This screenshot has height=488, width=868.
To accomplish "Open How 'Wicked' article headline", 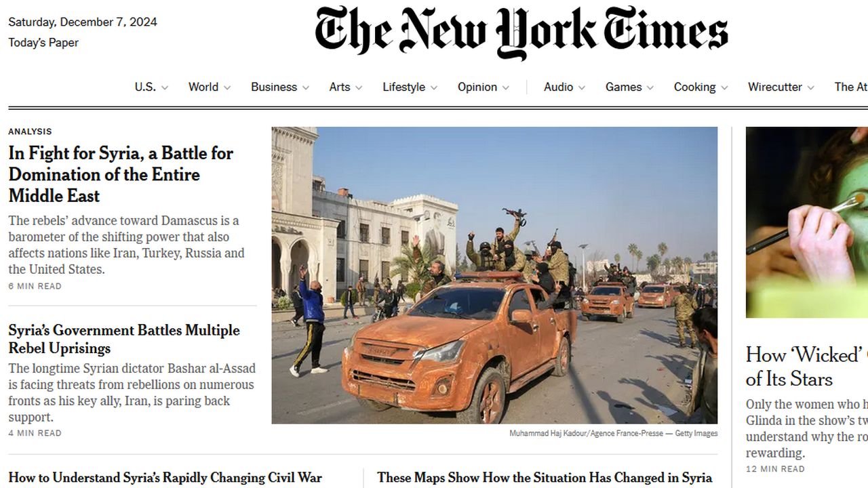I will click(x=807, y=367).
